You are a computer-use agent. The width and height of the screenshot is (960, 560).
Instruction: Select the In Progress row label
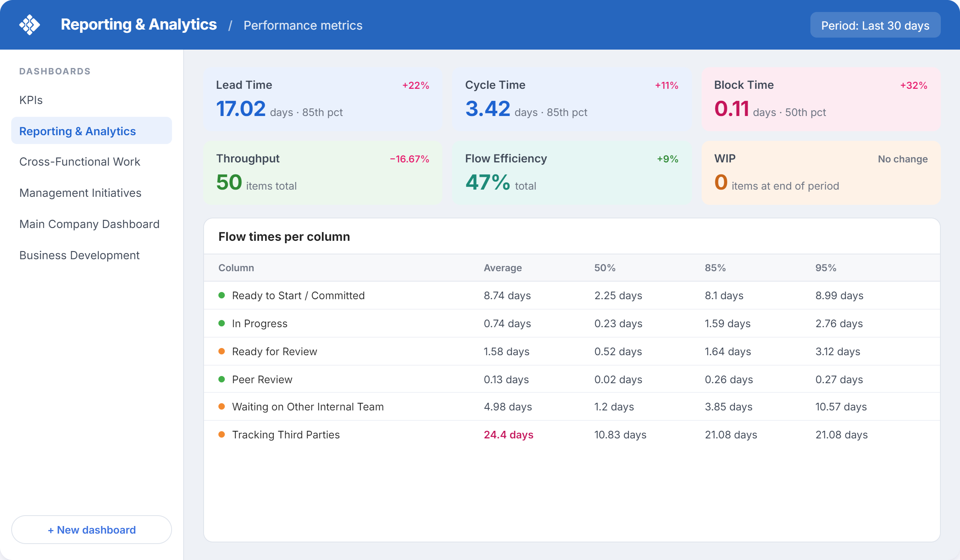click(x=260, y=323)
